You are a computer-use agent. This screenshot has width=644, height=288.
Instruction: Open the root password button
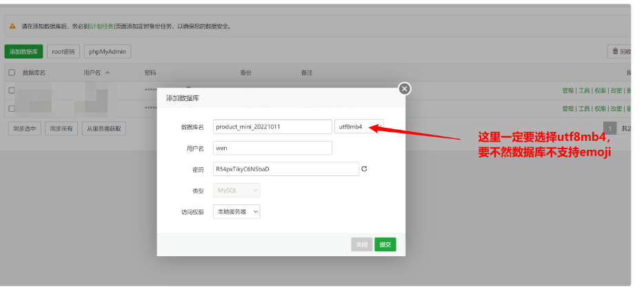click(63, 52)
